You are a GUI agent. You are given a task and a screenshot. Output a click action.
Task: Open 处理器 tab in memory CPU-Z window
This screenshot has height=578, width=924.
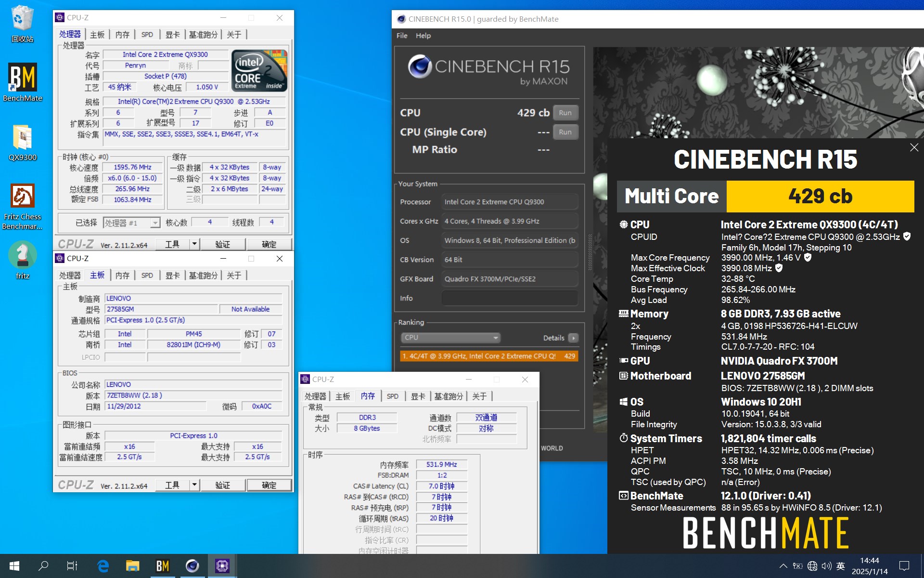point(315,396)
